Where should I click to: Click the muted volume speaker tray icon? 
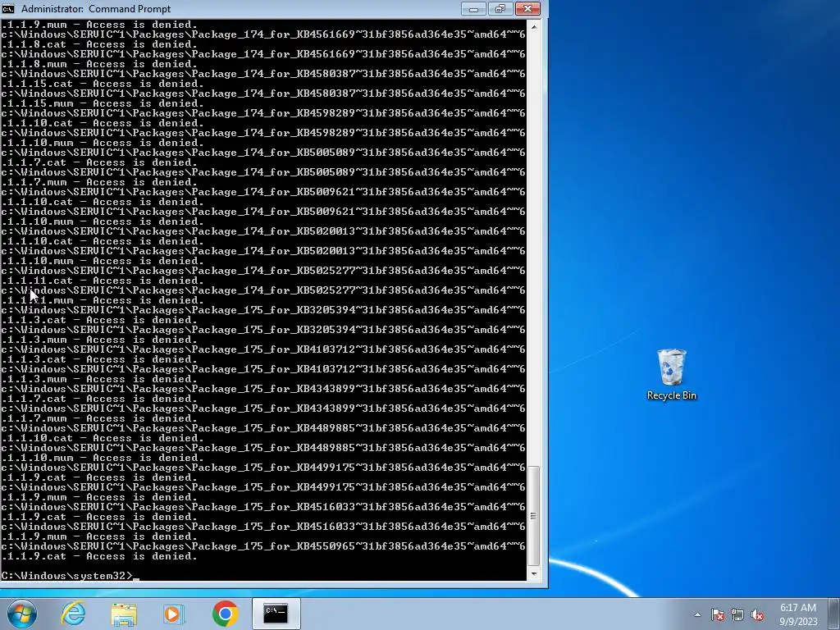click(756, 614)
